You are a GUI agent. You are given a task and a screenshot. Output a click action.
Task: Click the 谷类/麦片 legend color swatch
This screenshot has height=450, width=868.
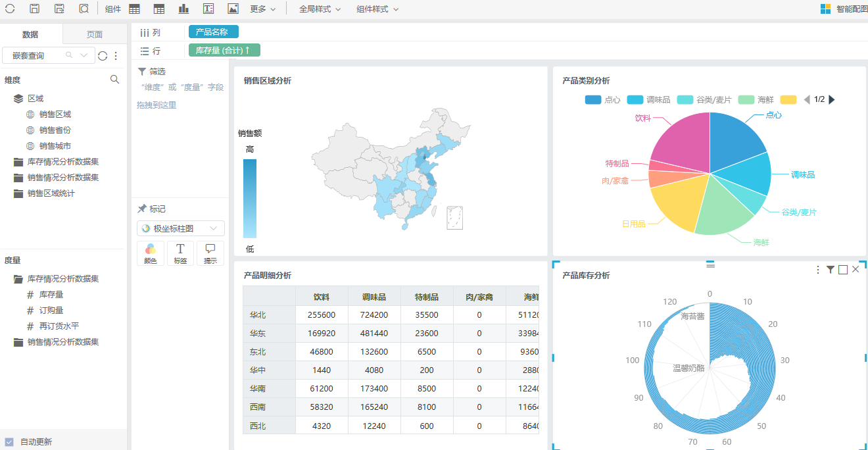(685, 100)
